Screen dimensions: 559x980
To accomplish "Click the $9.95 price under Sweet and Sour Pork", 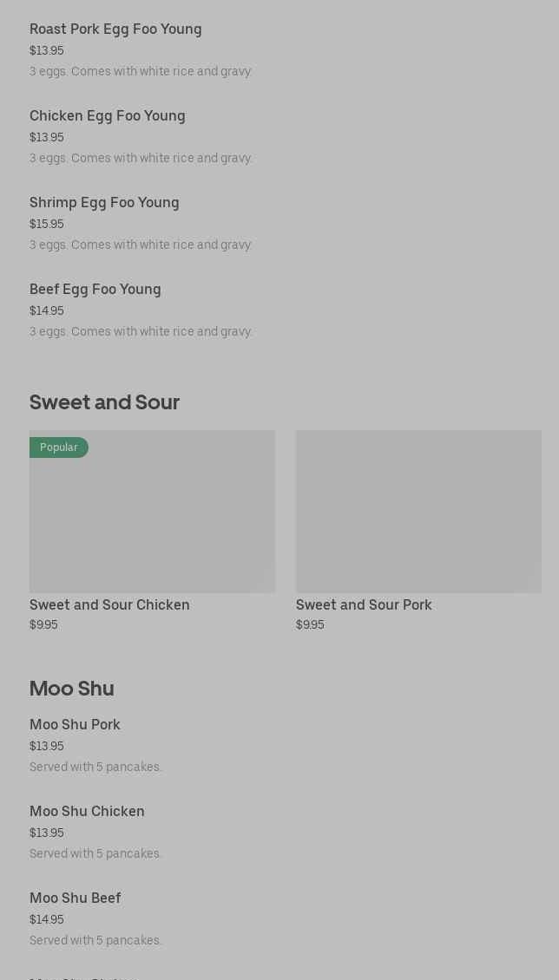I will coord(310,625).
